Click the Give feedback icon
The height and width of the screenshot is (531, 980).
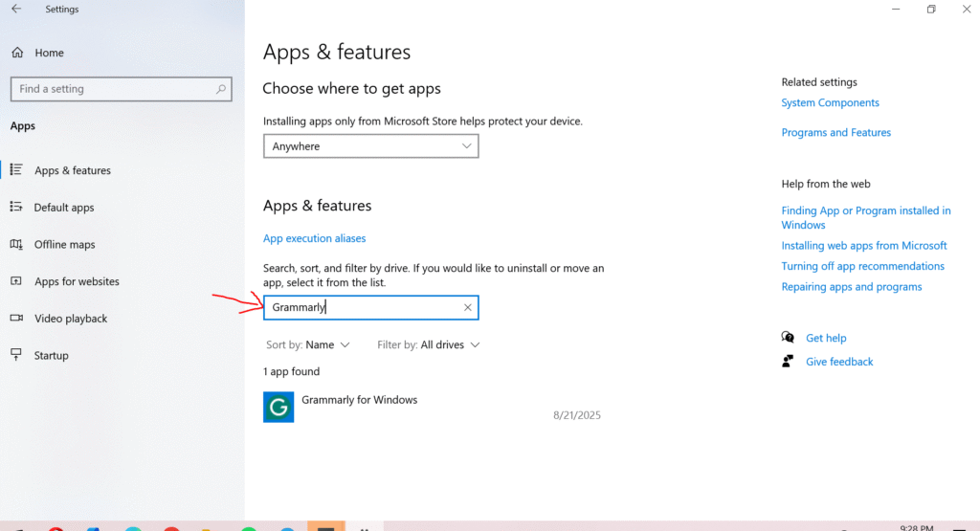(788, 362)
